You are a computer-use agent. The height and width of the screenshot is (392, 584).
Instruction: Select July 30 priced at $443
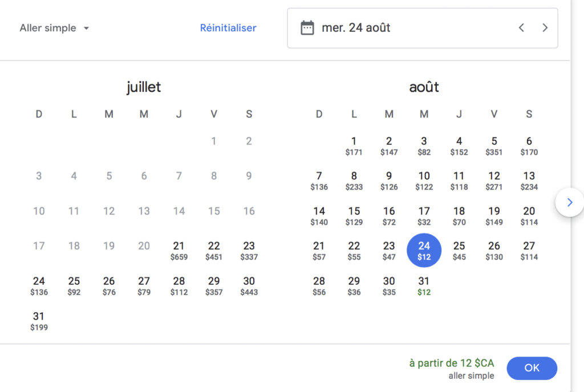(249, 286)
